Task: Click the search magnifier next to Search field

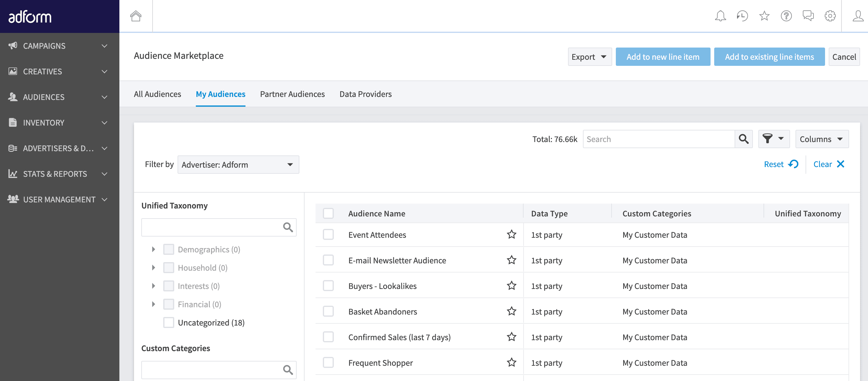Action: coord(743,139)
